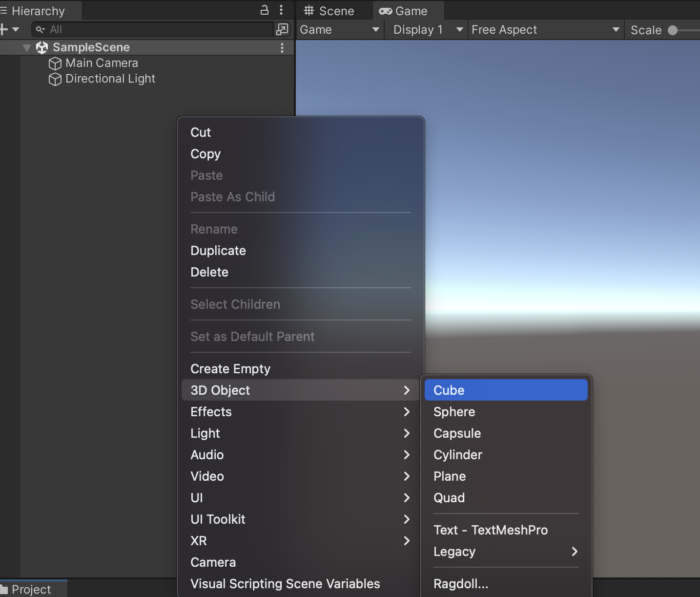This screenshot has width=700, height=597.
Task: Click the Unity scene icon next to SampleScene
Action: pos(41,47)
